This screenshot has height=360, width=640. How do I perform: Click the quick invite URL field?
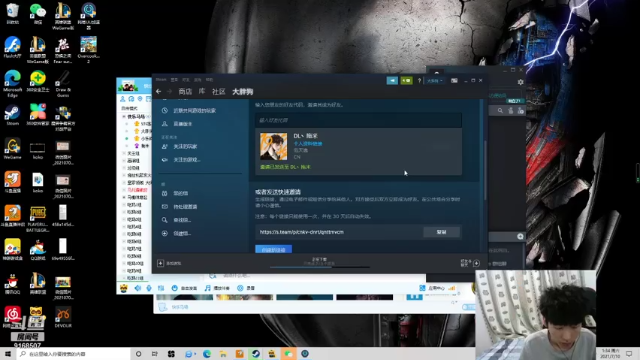tap(339, 232)
